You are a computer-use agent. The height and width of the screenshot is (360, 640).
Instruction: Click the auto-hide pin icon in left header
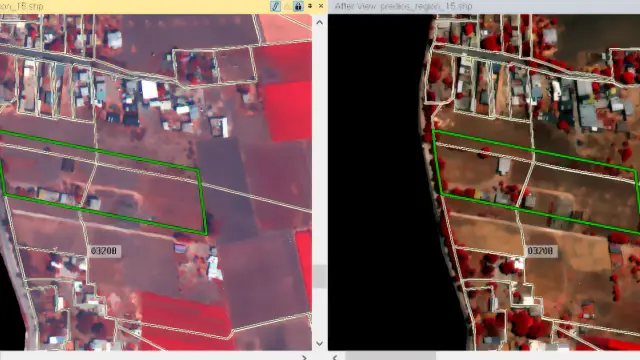(x=310, y=6)
